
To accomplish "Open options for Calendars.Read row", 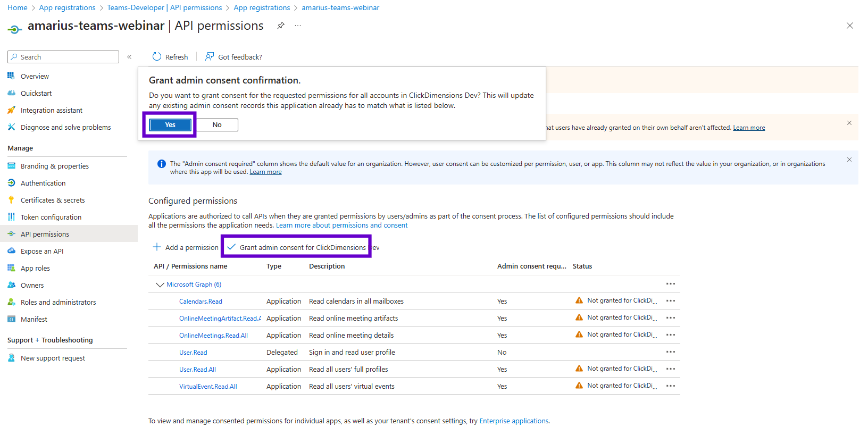I will click(x=671, y=301).
